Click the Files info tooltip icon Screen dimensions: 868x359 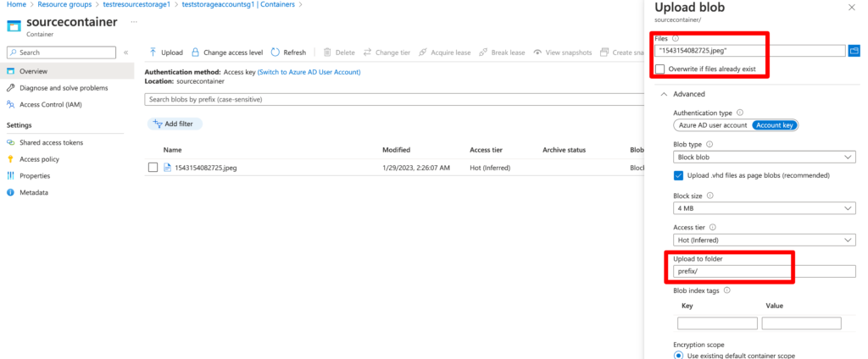(676, 39)
